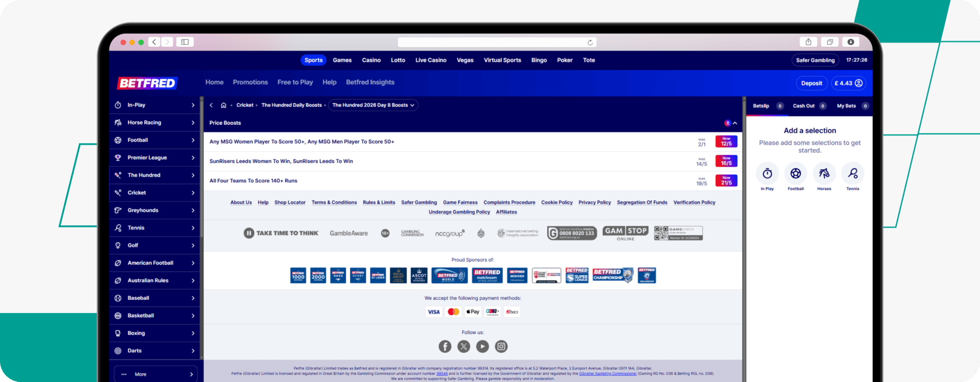Open the Cash Out tab
This screenshot has width=980, height=382.
point(809,106)
